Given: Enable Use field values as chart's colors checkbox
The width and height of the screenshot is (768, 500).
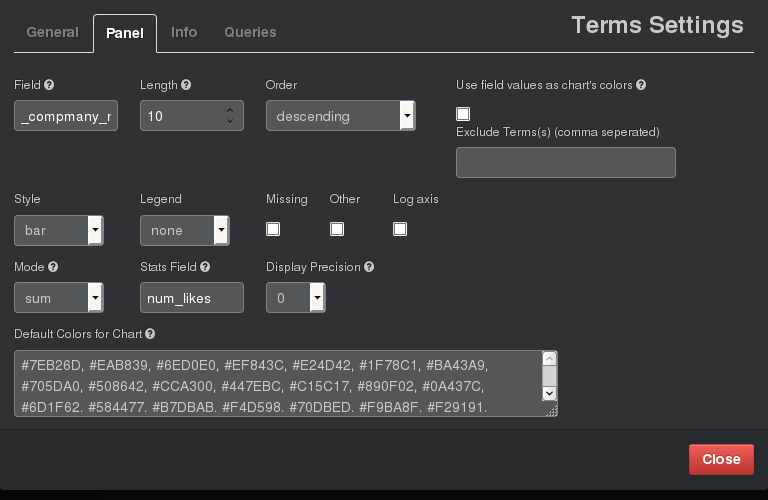Looking at the screenshot, I should point(463,114).
